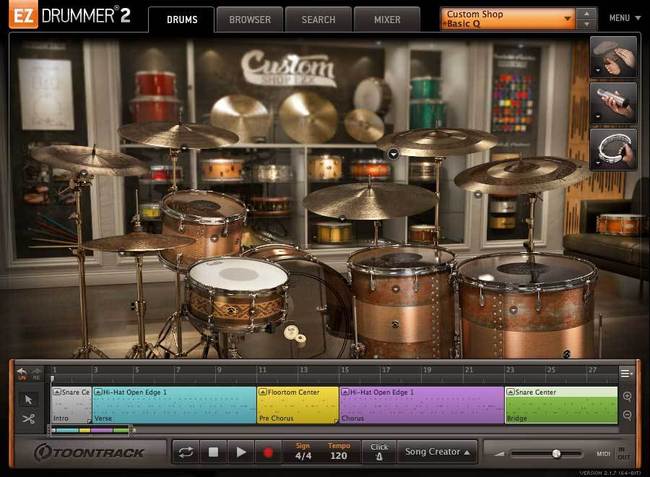Start recording with the red record button
The width and height of the screenshot is (650, 477).
[x=268, y=452]
